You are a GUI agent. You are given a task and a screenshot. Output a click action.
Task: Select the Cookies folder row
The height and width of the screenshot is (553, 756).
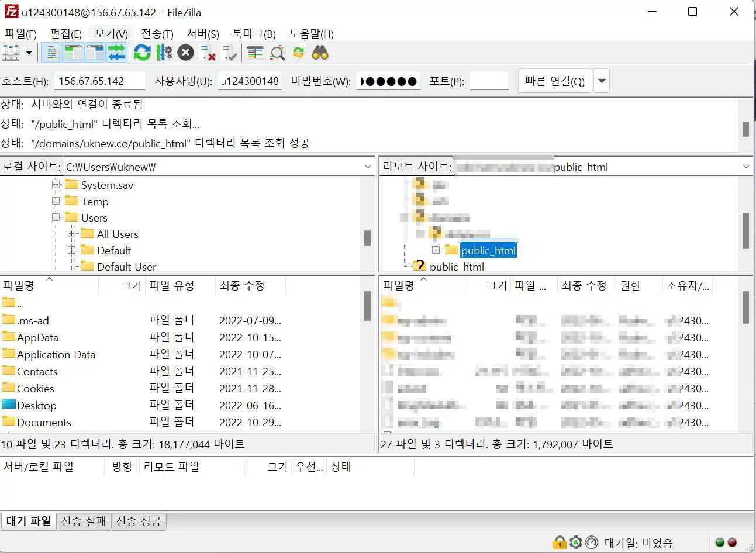[x=181, y=388]
